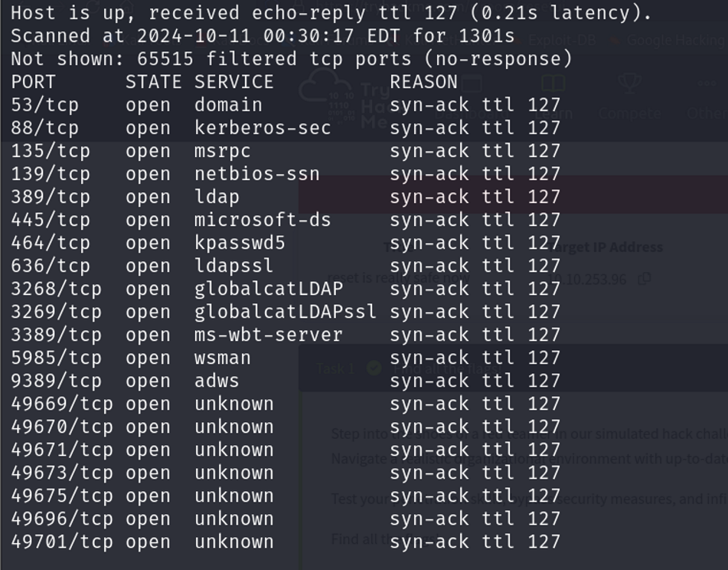728x570 pixels.
Task: Open the Other '...' navigation icon
Action: [707, 81]
